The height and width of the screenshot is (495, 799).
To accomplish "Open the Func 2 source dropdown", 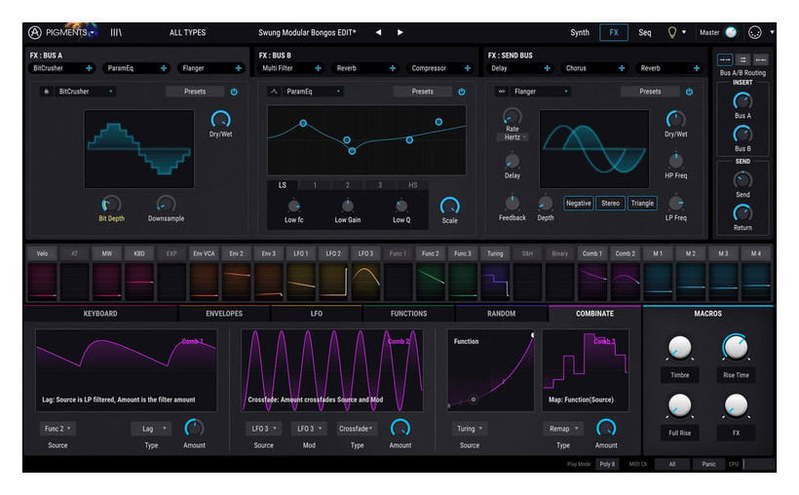I will 58,429.
